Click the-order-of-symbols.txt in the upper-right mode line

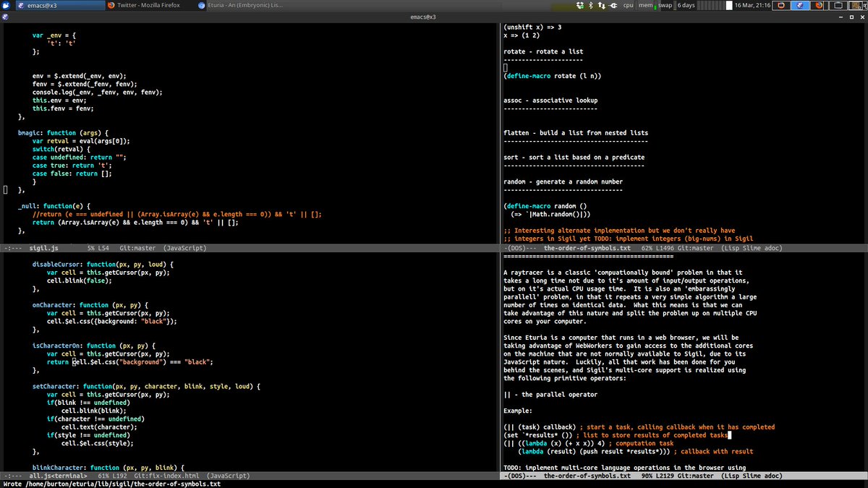coord(587,247)
